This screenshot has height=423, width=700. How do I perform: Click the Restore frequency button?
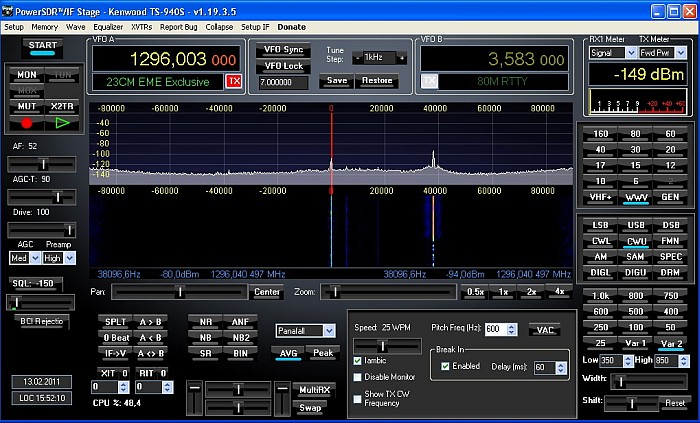pyautogui.click(x=377, y=81)
